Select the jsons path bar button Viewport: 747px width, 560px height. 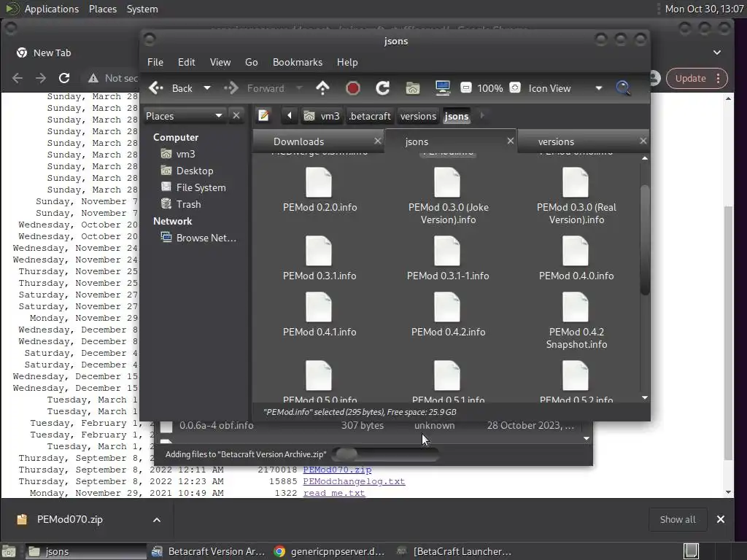(x=457, y=116)
